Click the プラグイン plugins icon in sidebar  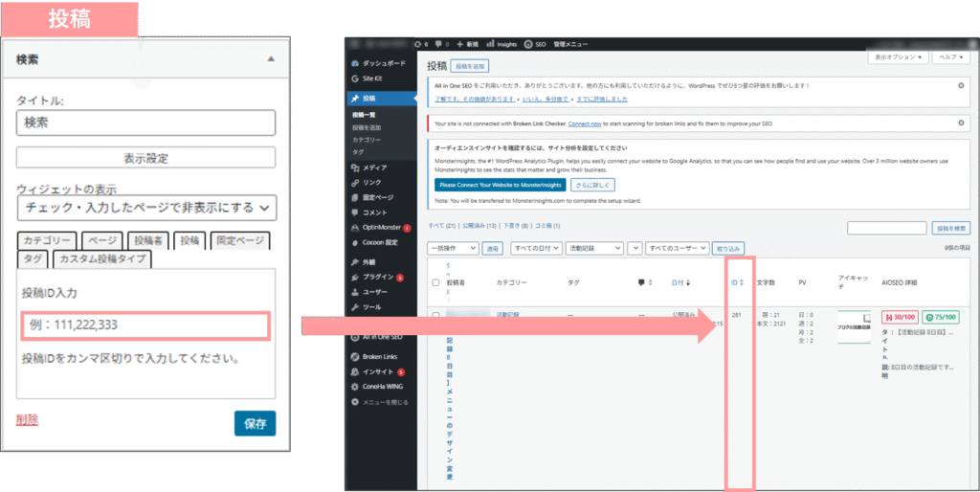[355, 277]
